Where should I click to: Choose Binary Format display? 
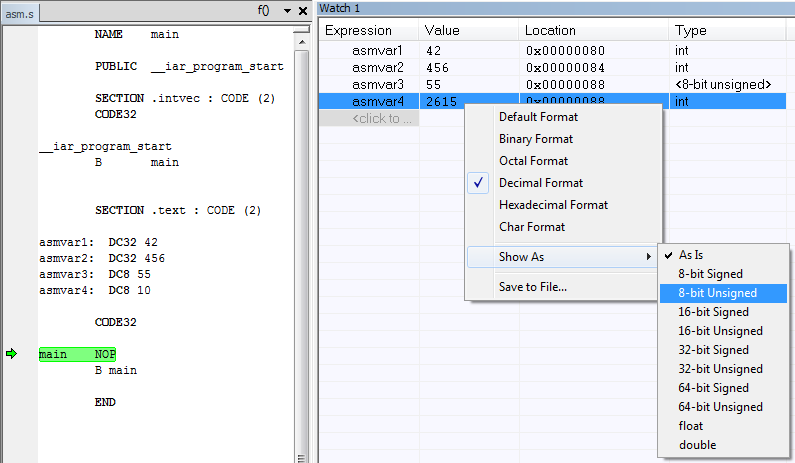click(x=534, y=139)
